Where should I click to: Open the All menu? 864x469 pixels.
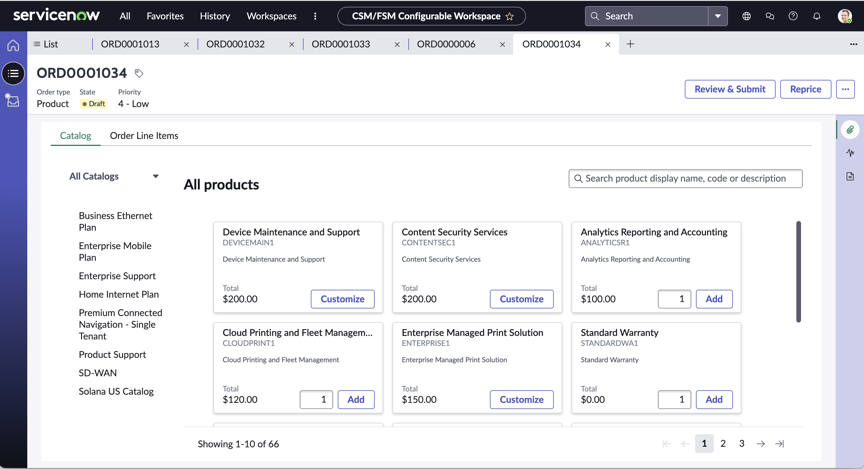125,16
